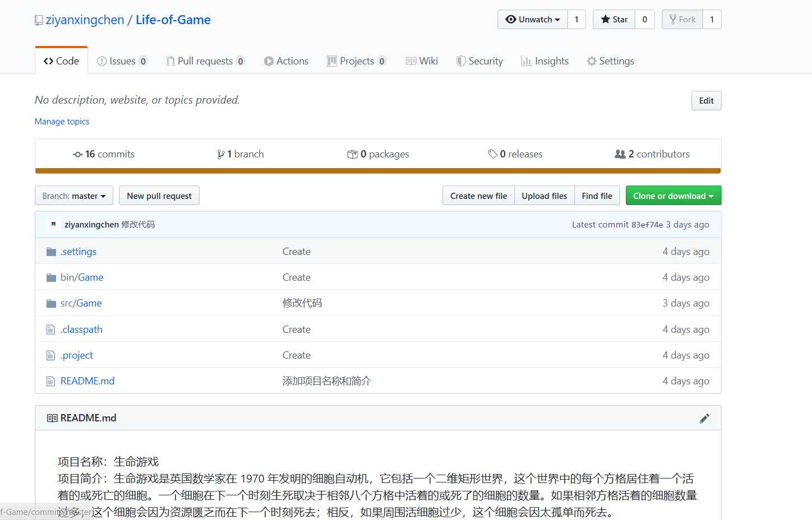
Task: View the 16 commits history
Action: pos(104,154)
